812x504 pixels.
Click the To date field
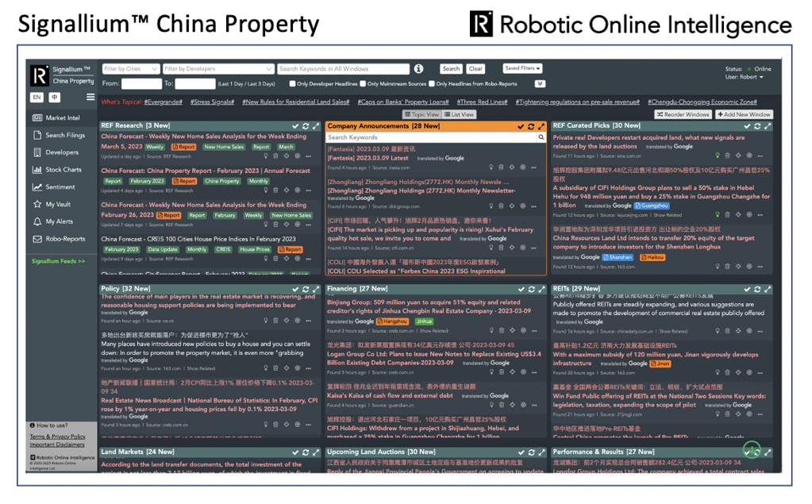pos(194,83)
